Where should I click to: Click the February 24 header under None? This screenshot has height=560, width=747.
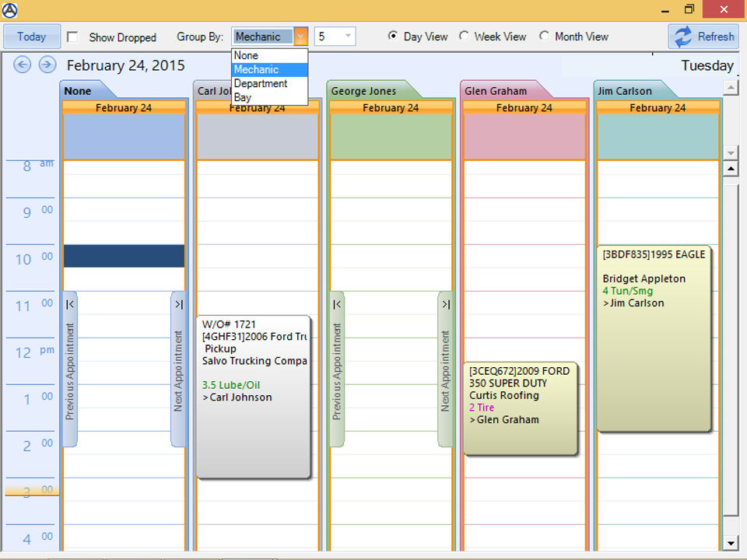pos(124,107)
